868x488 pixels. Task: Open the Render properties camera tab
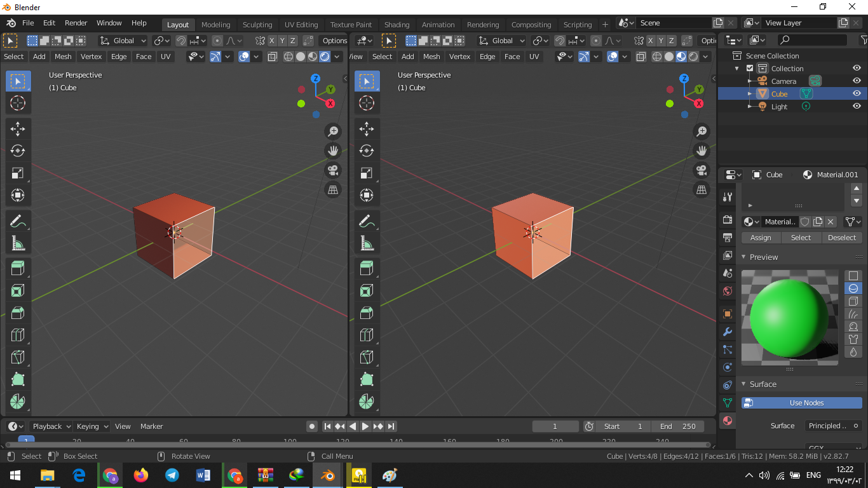[728, 220]
